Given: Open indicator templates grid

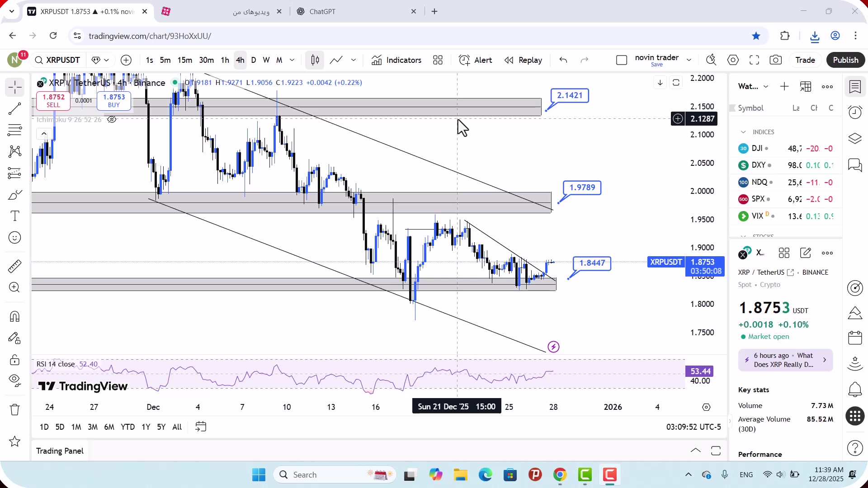Looking at the screenshot, I should pos(438,60).
